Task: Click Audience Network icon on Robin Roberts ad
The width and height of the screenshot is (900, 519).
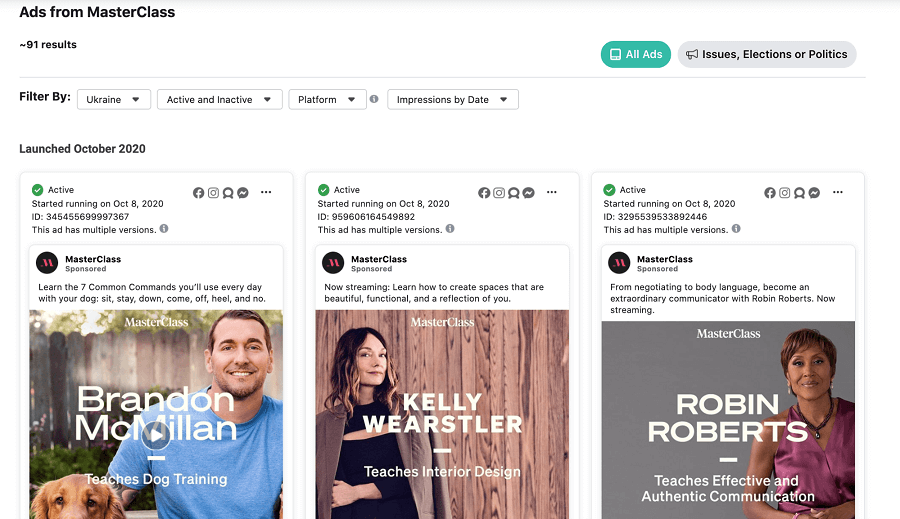Action: (x=800, y=193)
